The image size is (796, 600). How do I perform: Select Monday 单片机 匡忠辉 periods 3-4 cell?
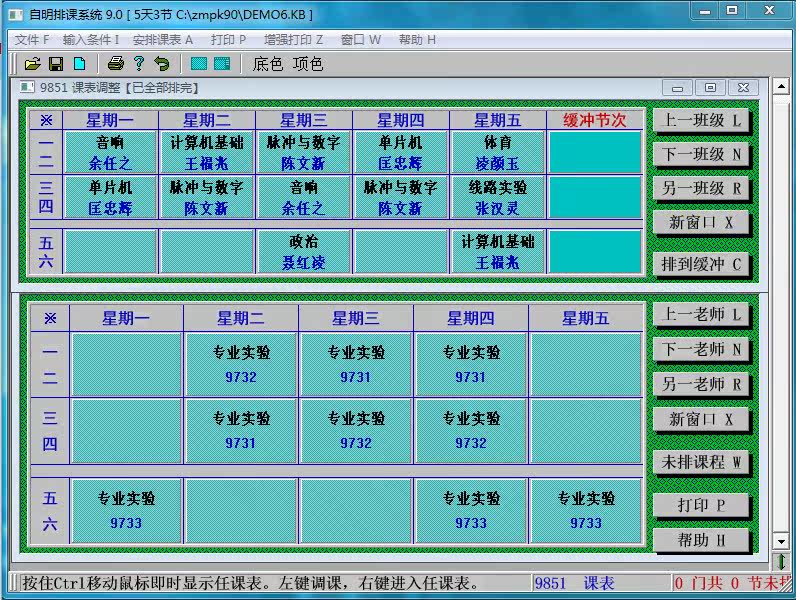pyautogui.click(x=110, y=197)
